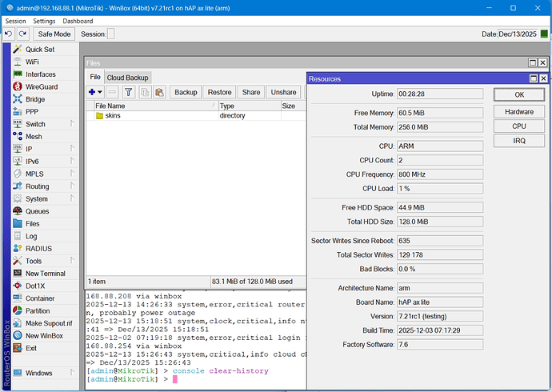Close the Files window
The image size is (552, 392).
[x=543, y=62]
